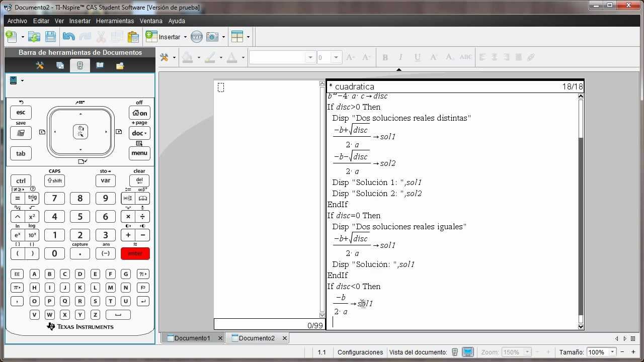Undo the last action
The image size is (644, 362).
[x=69, y=37]
